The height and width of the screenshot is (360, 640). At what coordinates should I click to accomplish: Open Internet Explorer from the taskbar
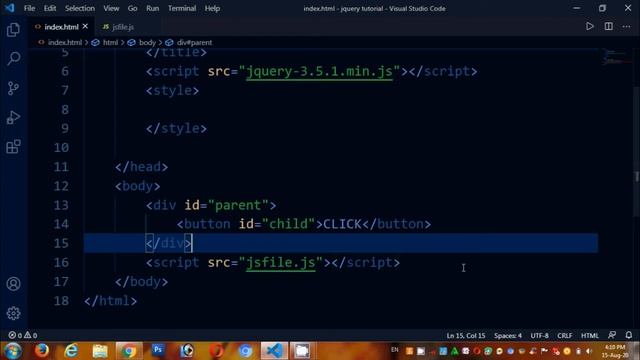click(71, 351)
